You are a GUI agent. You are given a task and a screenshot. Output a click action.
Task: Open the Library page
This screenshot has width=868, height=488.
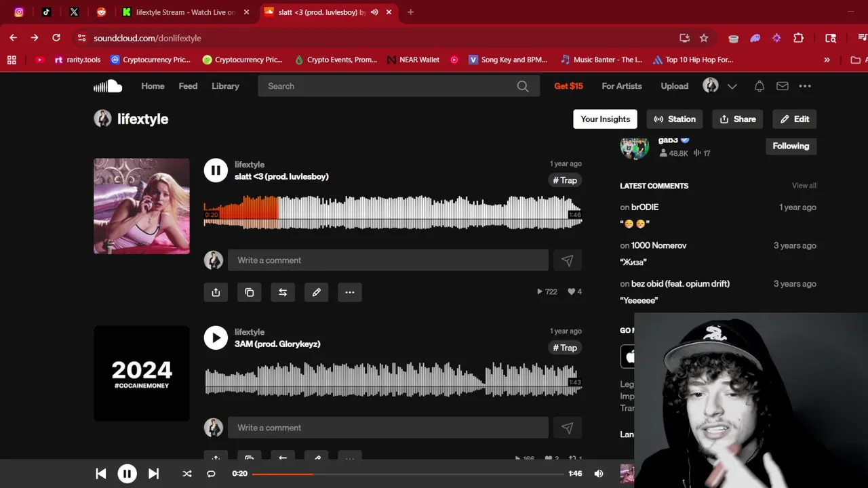225,86
